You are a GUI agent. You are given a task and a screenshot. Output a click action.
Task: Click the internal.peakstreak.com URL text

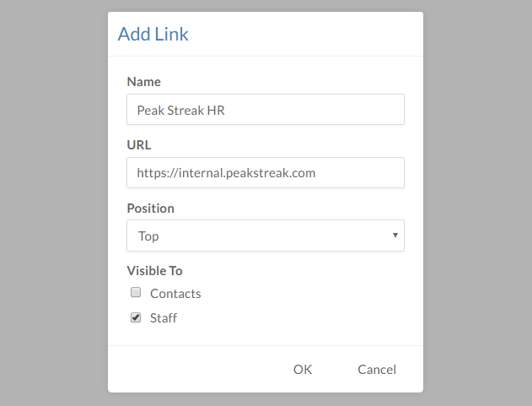(x=226, y=173)
